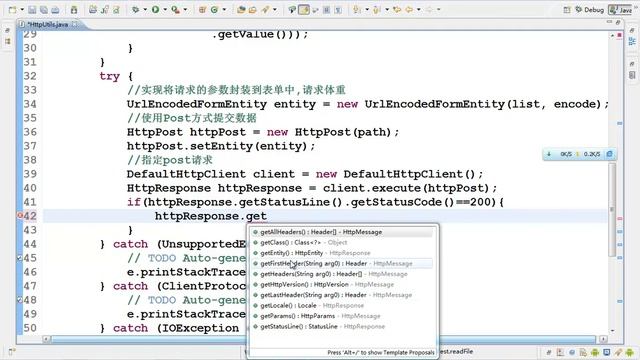Click the first green Android status icon

pos(595,352)
